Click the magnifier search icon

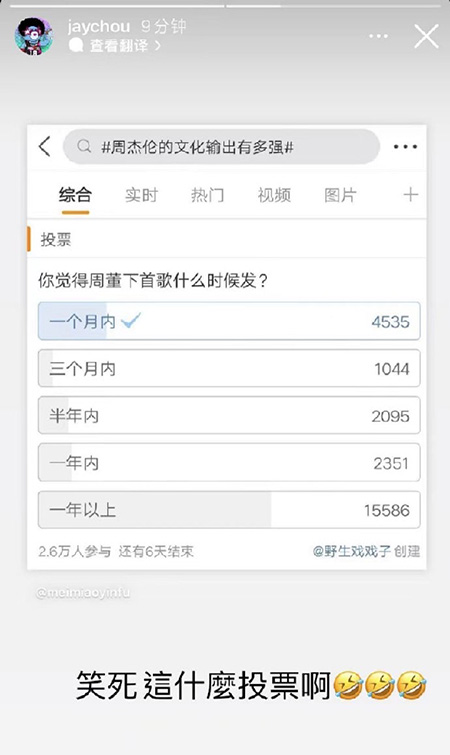pos(84,146)
